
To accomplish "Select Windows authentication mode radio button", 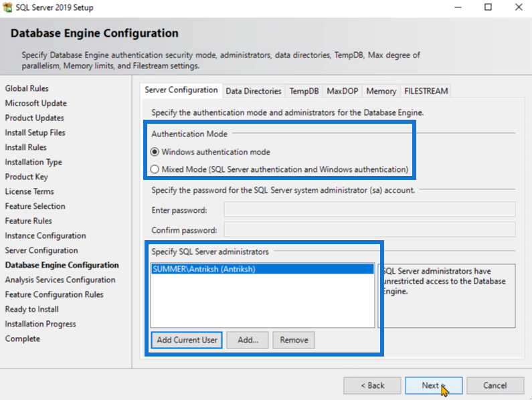I will [x=155, y=152].
